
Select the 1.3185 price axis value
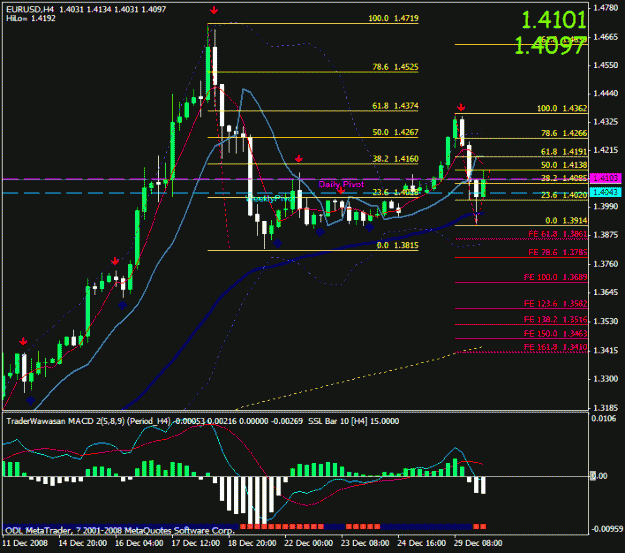(606, 408)
